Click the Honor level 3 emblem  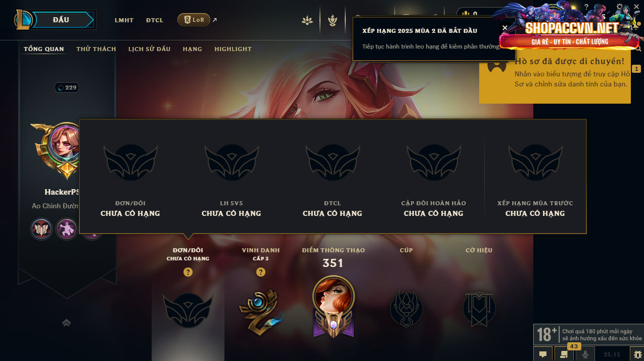pos(260,309)
